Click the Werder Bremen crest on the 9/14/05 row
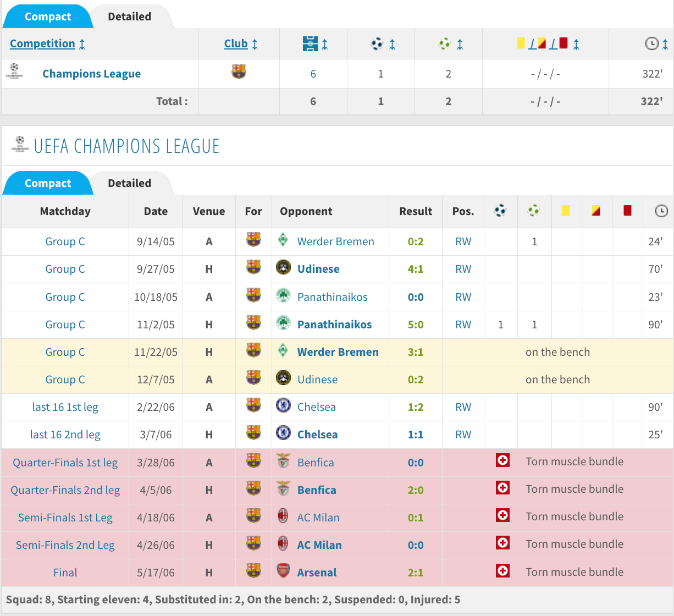Viewport: 674px width, 616px height. (283, 240)
